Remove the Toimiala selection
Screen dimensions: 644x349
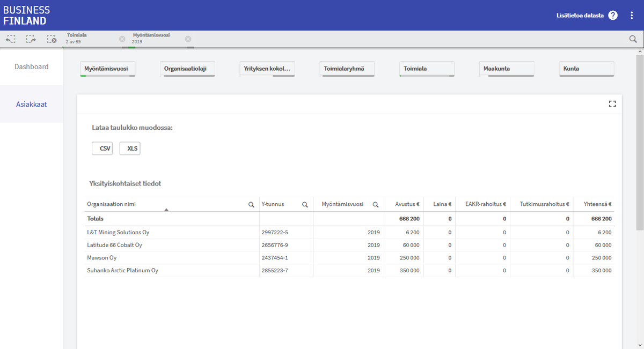coord(122,39)
